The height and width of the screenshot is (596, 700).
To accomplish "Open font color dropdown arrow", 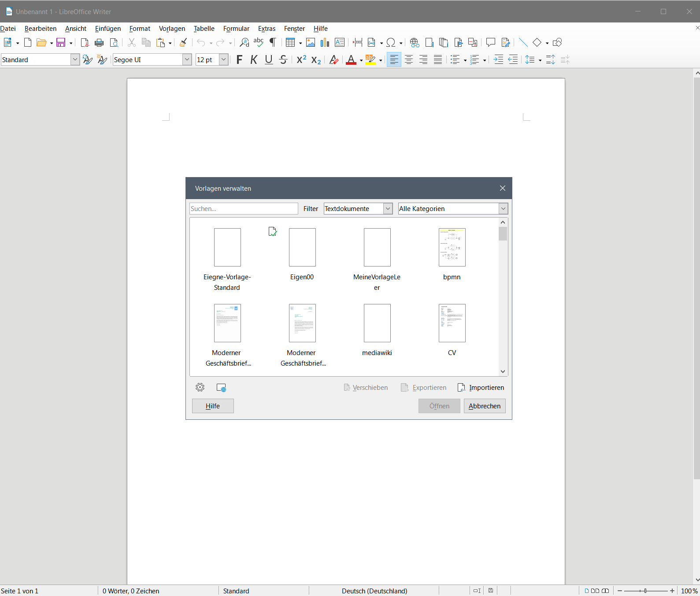I will click(361, 60).
